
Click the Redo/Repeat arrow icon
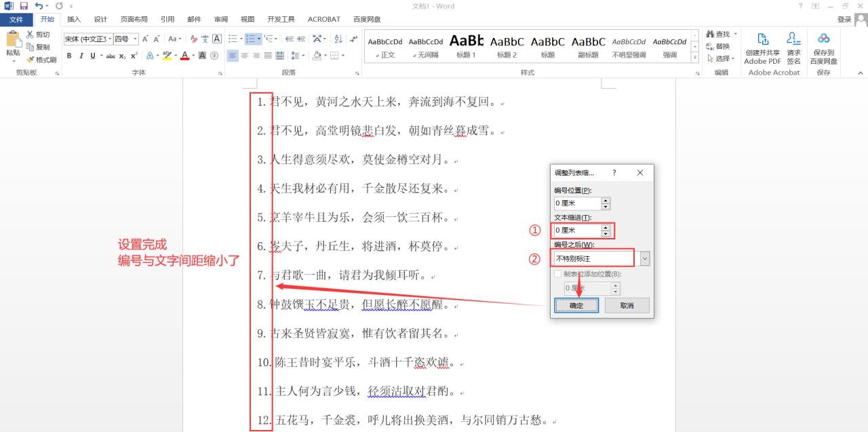pyautogui.click(x=59, y=6)
